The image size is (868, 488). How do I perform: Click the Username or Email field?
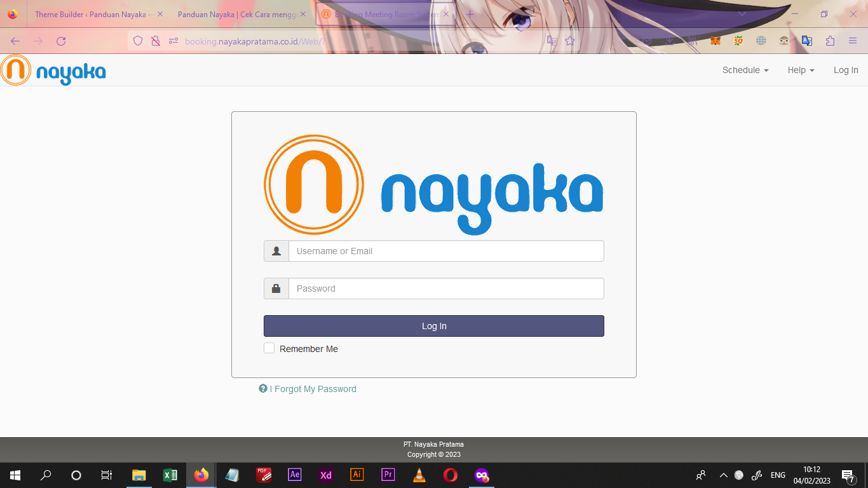tap(446, 251)
